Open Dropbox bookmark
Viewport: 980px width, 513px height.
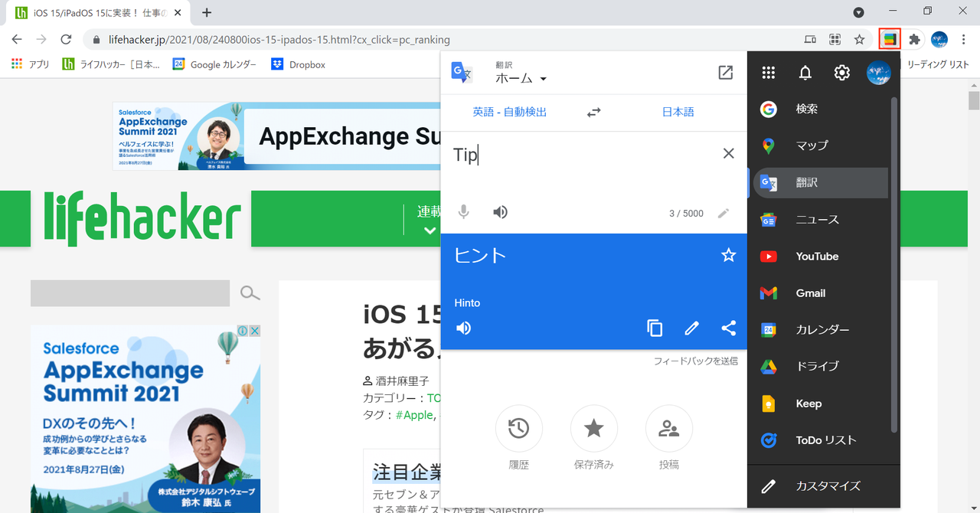pos(299,65)
